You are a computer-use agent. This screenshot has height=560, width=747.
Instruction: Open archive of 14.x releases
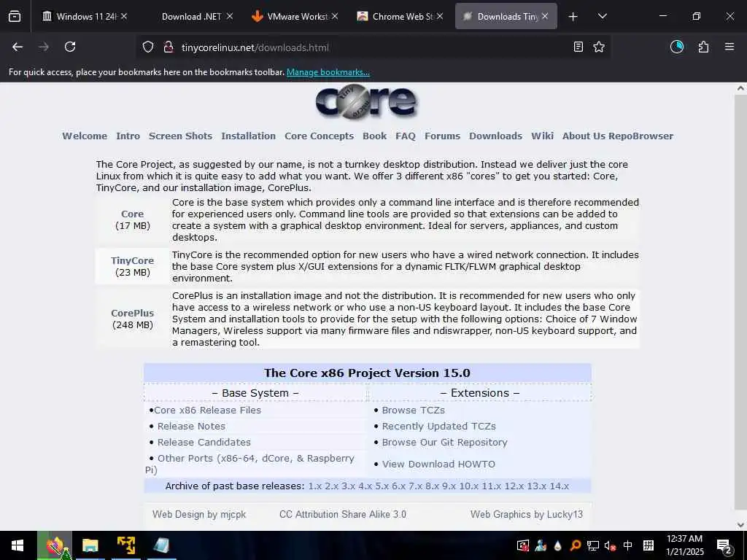(560, 486)
